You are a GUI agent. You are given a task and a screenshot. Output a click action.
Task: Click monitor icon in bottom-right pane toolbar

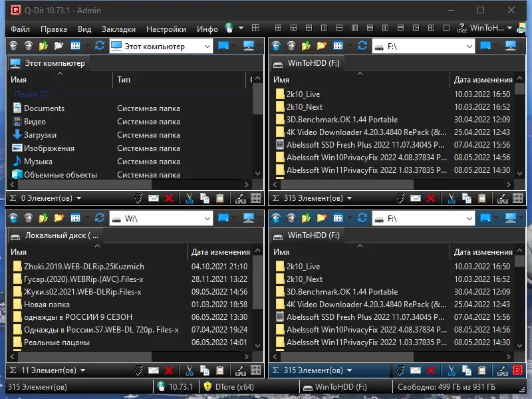point(511,218)
